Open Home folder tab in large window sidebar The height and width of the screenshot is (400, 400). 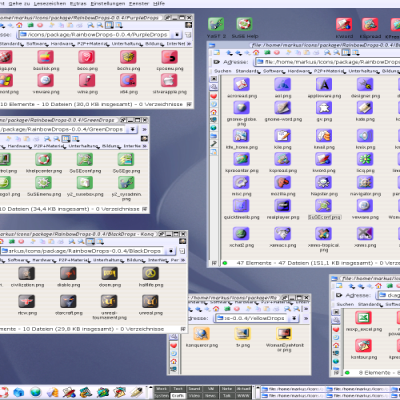click(214, 112)
